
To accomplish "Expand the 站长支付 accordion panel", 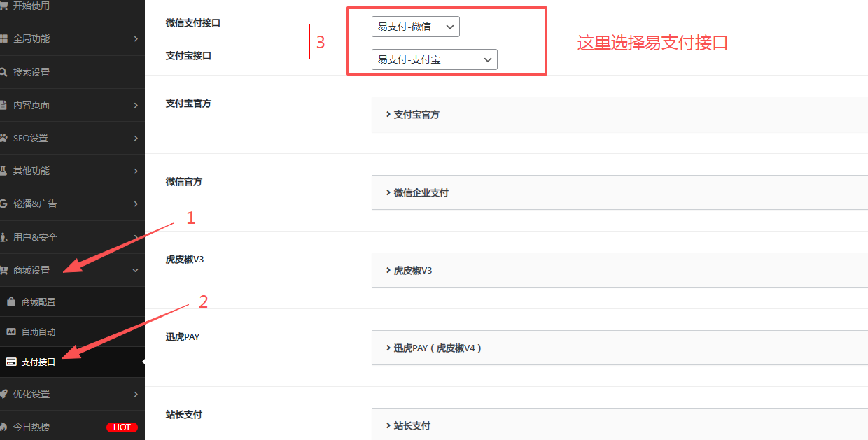I will 412,425.
